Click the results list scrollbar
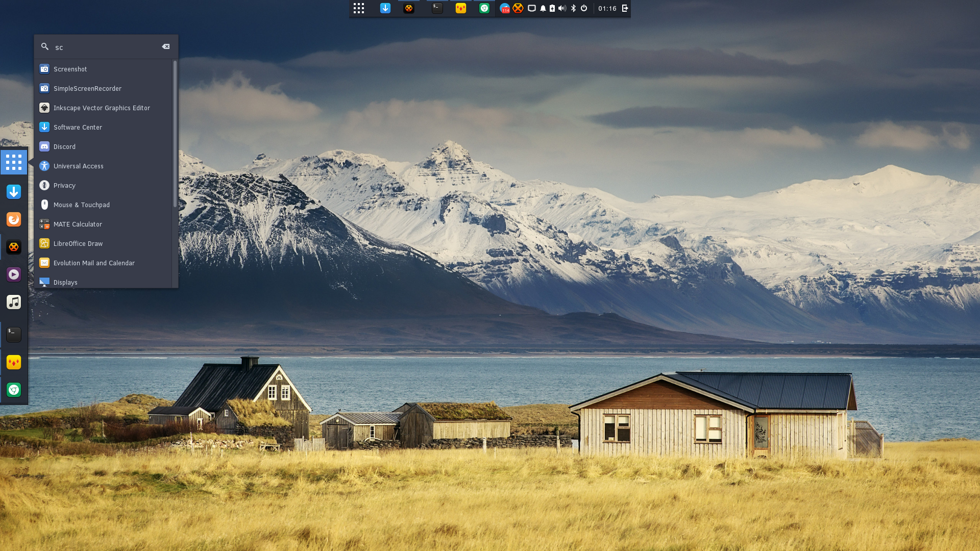 175,134
